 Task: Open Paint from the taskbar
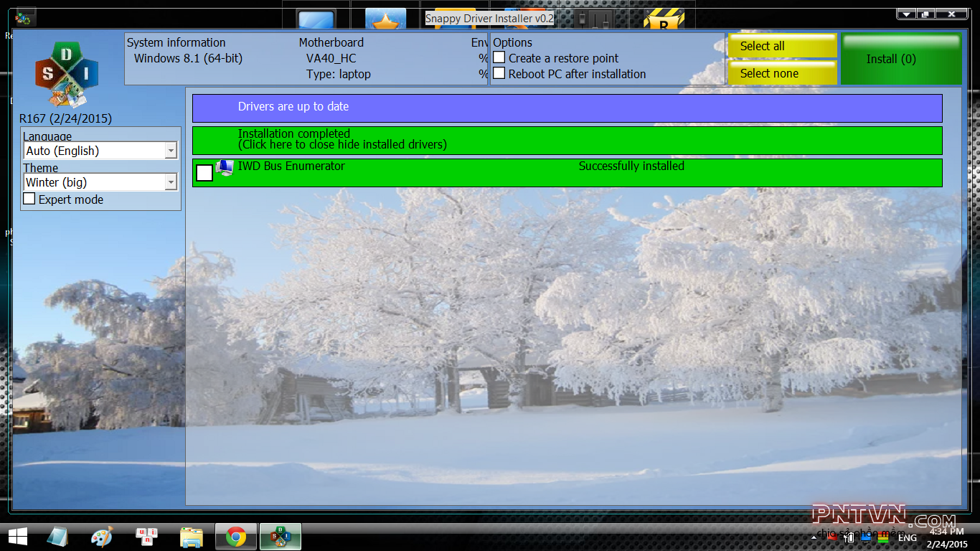(x=102, y=537)
